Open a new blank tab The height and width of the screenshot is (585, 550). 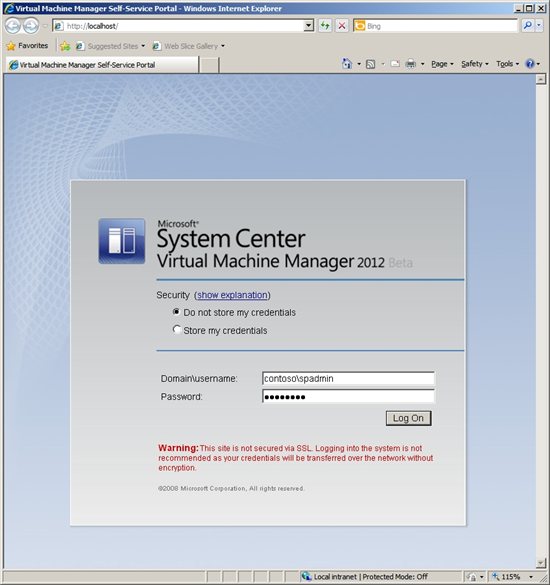tap(209, 65)
